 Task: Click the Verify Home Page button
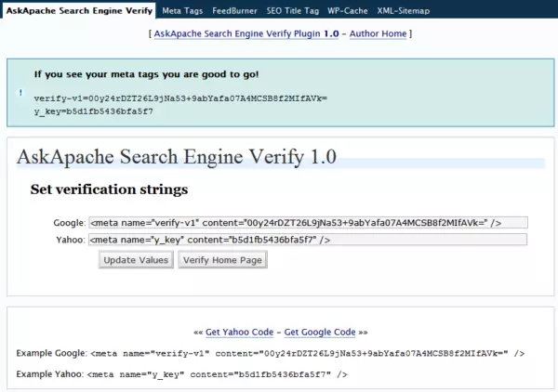222,260
